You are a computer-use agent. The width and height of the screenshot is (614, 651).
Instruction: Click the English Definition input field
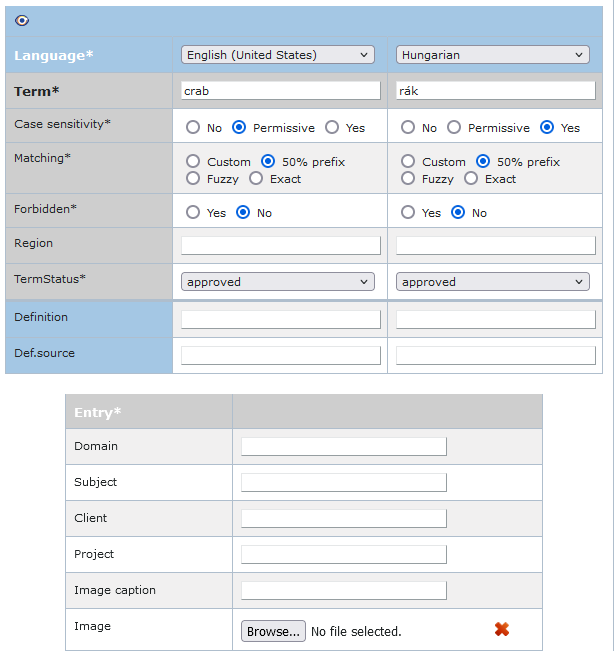click(x=281, y=319)
